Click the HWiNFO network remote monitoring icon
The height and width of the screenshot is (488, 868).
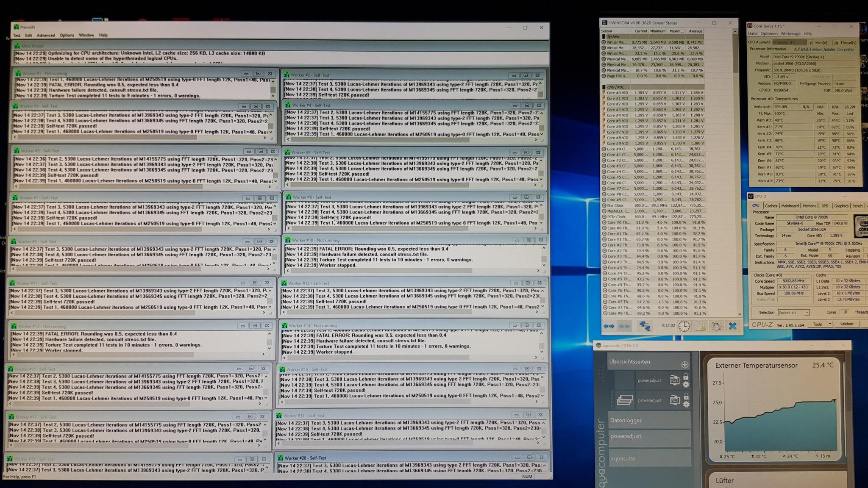click(644, 326)
